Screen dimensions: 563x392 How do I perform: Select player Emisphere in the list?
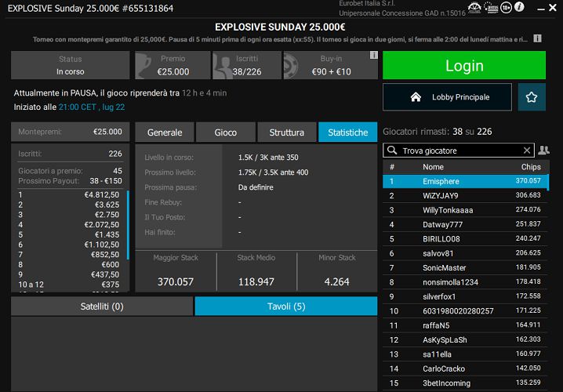pyautogui.click(x=465, y=181)
